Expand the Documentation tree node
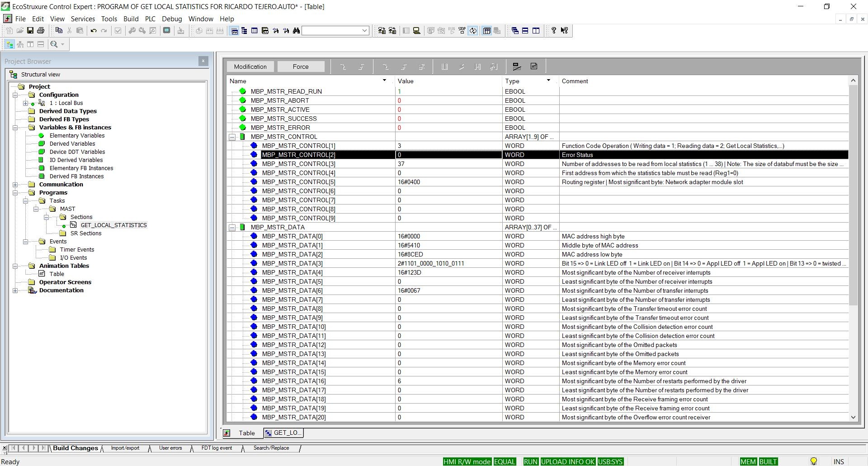Viewport: 868px width, 466px height. tap(15, 290)
